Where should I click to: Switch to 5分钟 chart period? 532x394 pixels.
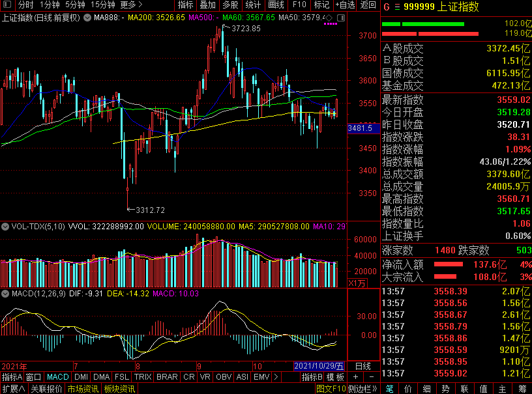pyautogui.click(x=74, y=5)
